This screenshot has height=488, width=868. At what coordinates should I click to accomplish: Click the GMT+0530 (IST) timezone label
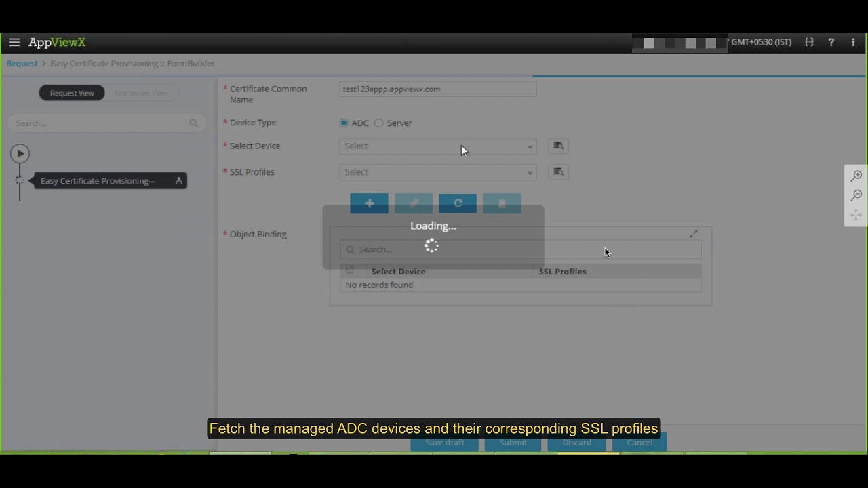761,42
